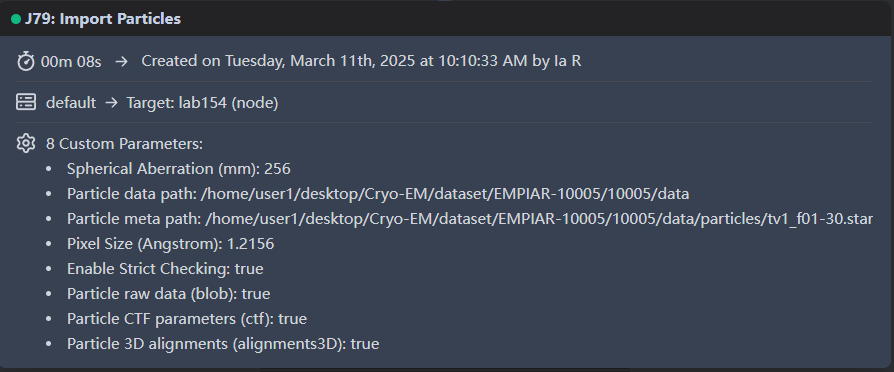Click Enable Strict Checking: true entry
Image resolution: width=894 pixels, height=372 pixels.
click(x=165, y=269)
